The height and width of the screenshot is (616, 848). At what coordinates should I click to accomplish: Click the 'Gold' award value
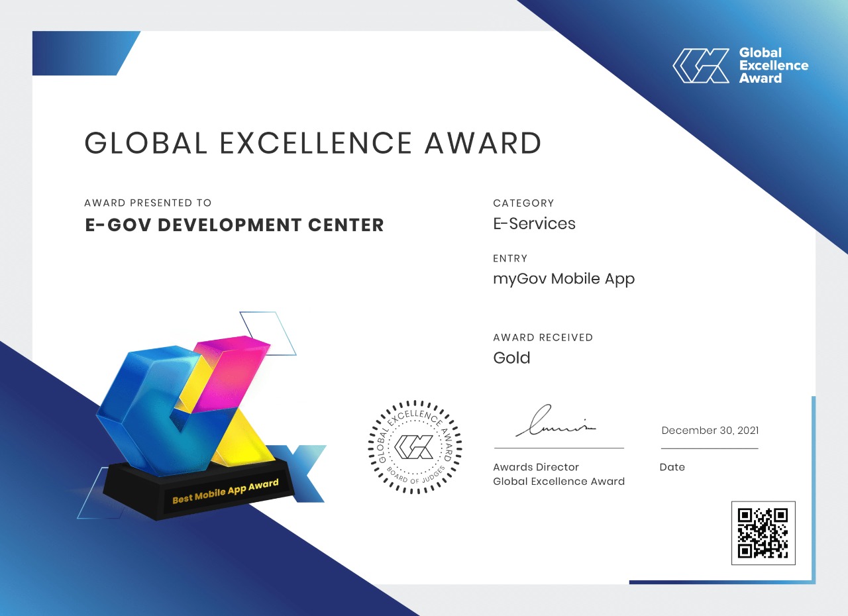point(511,358)
